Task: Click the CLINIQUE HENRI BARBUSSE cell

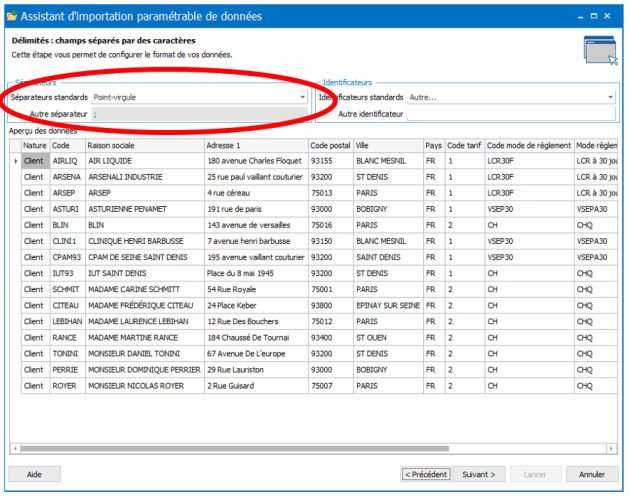Action: click(145, 241)
